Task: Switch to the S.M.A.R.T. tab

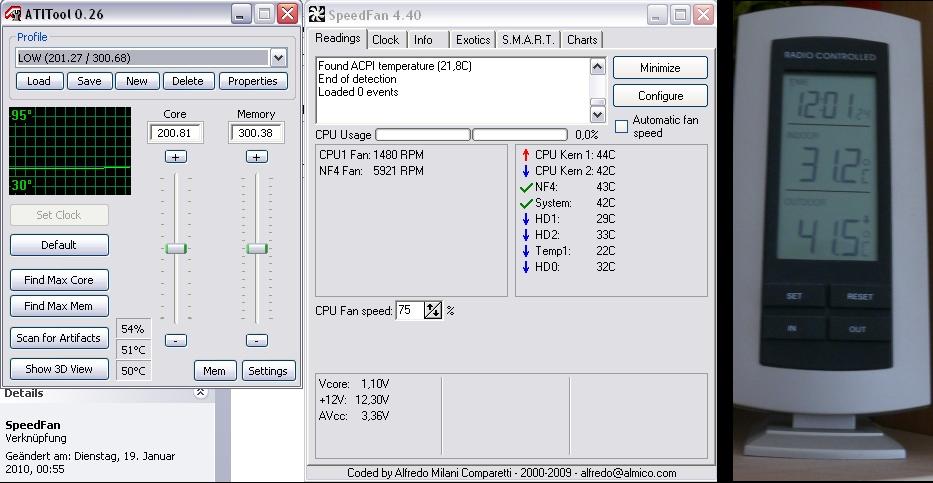Action: [x=528, y=40]
